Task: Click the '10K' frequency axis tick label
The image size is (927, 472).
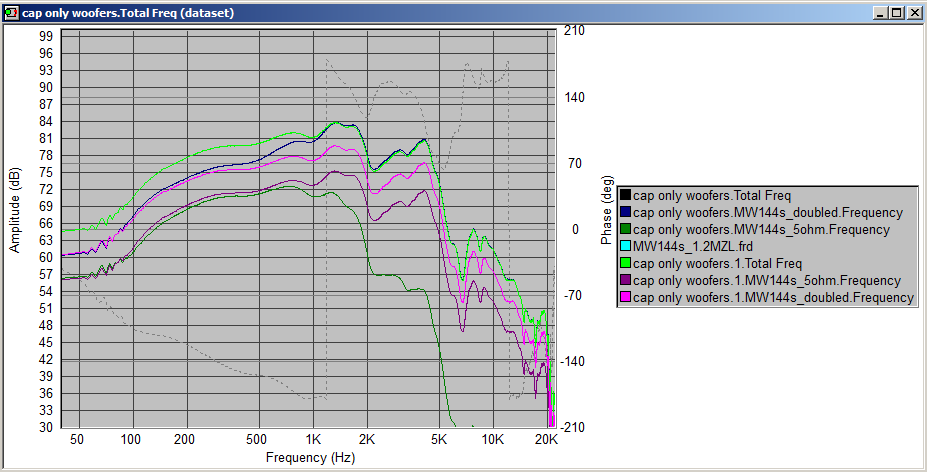Action: click(x=492, y=439)
